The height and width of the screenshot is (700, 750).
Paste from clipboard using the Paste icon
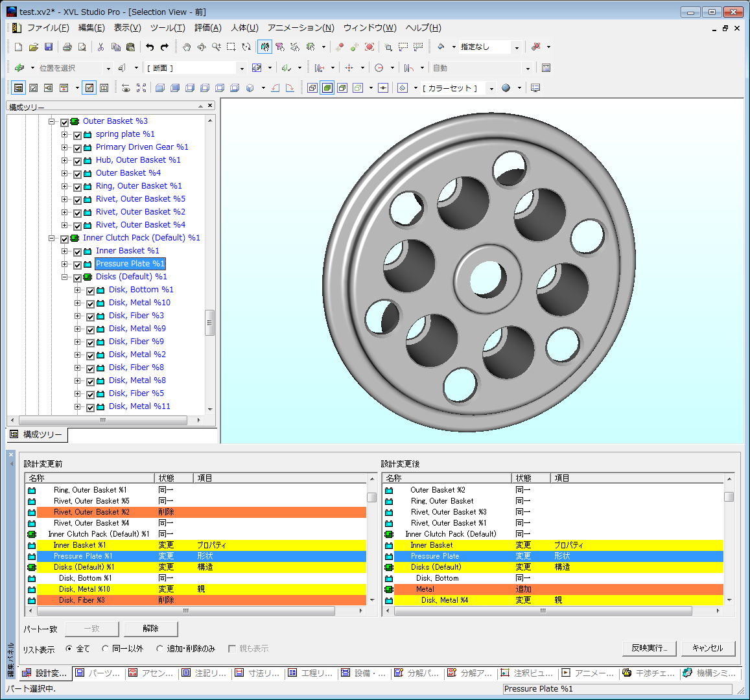point(130,47)
